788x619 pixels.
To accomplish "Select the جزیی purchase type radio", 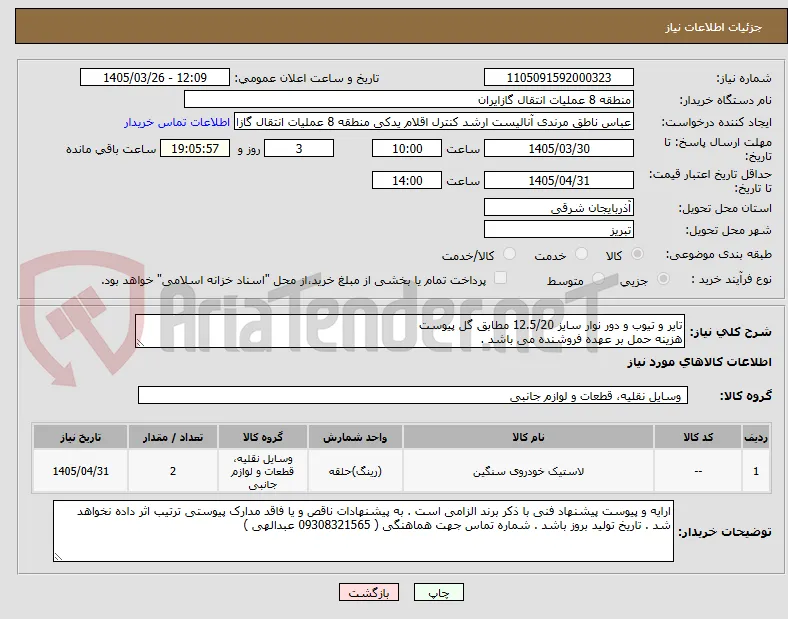I will pyautogui.click(x=663, y=278).
